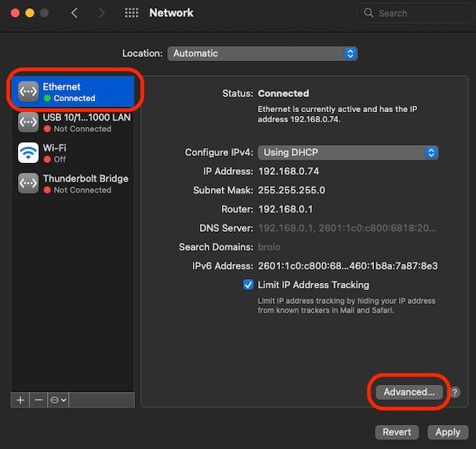The height and width of the screenshot is (449, 476).
Task: Click the Location: label
Action: (143, 53)
